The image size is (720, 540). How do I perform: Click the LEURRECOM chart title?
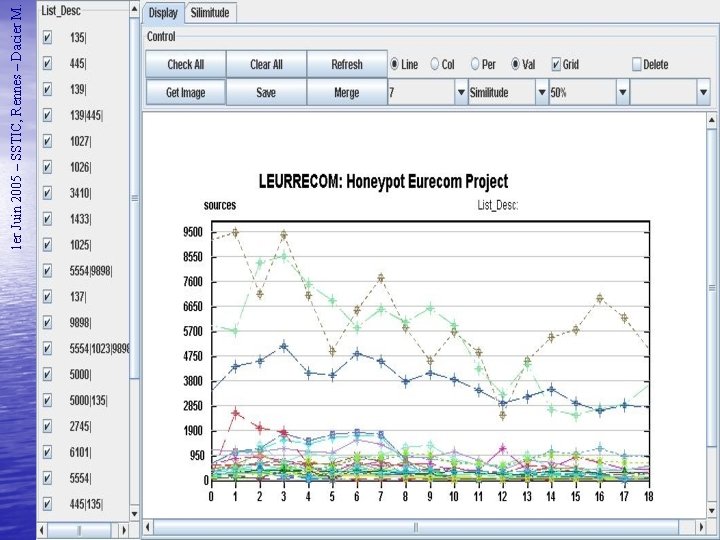click(x=383, y=181)
